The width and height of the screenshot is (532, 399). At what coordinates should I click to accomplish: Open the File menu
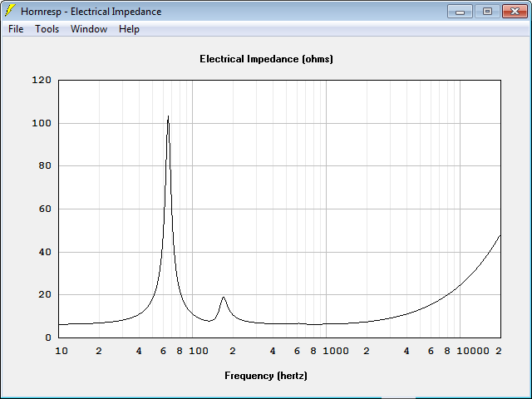pyautogui.click(x=16, y=29)
